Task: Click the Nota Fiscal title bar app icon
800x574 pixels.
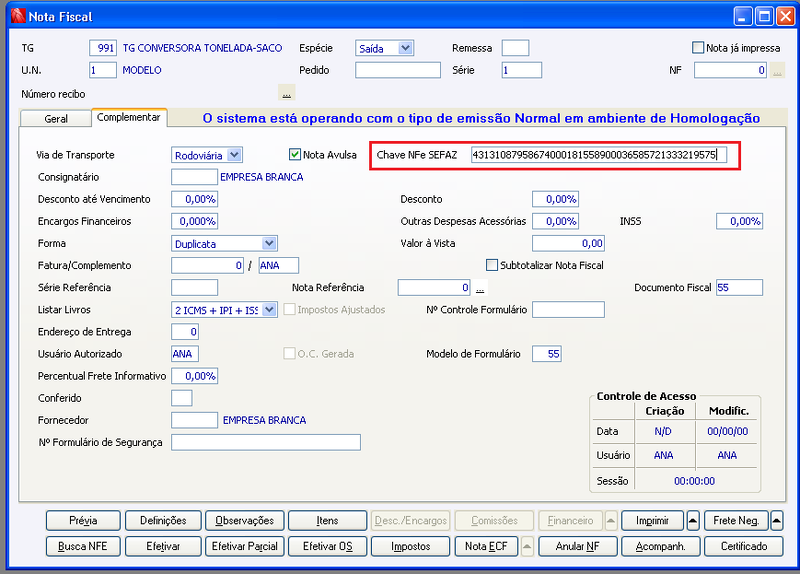Action: [x=17, y=16]
